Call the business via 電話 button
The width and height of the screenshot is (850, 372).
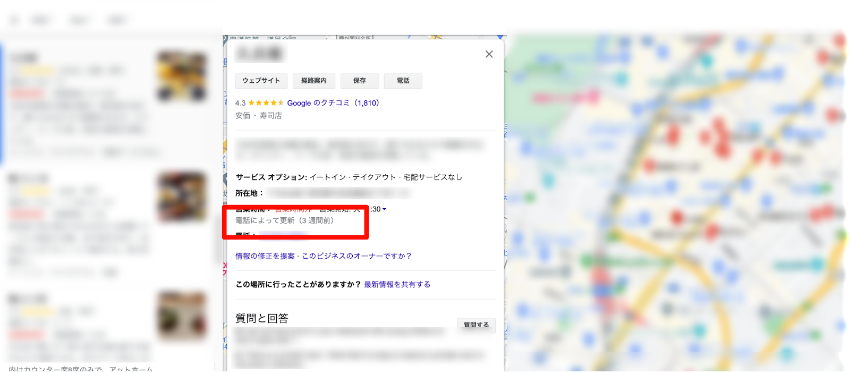(x=403, y=81)
